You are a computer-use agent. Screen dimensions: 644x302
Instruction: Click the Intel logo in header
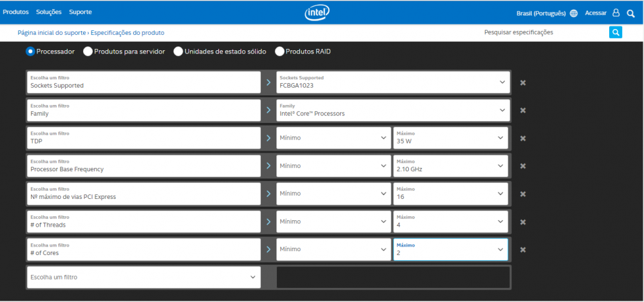coord(317,13)
